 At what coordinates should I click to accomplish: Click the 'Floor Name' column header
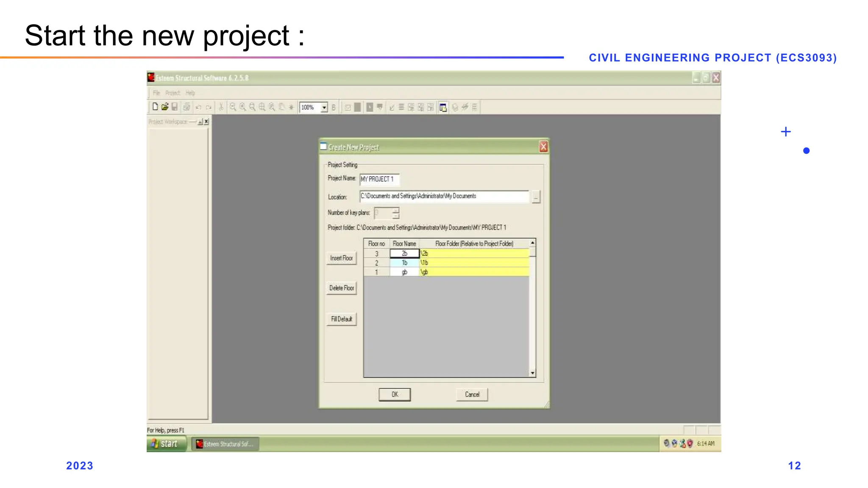(x=404, y=244)
